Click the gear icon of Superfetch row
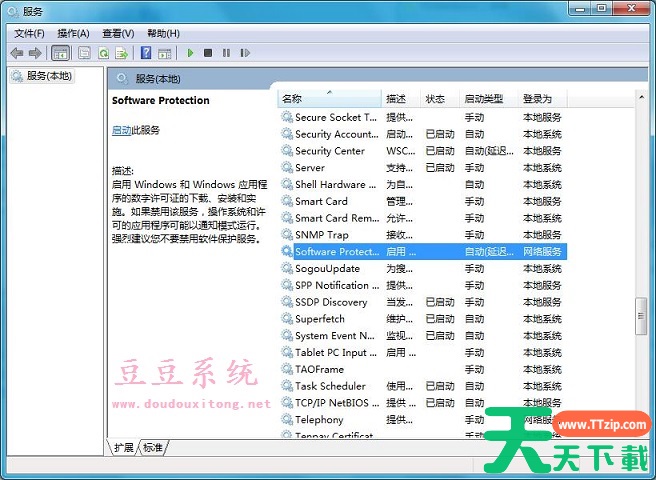 click(x=287, y=319)
